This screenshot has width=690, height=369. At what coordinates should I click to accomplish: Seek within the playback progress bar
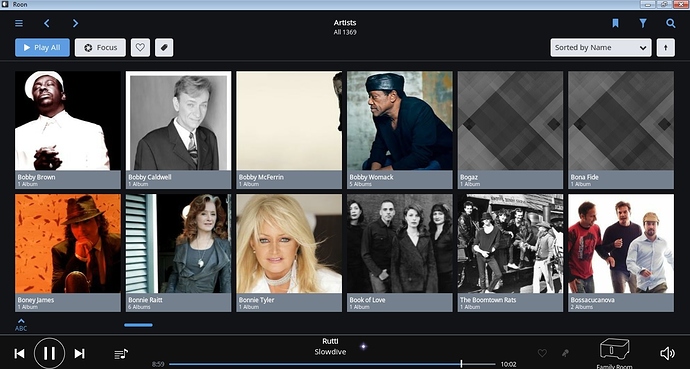[x=332, y=364]
